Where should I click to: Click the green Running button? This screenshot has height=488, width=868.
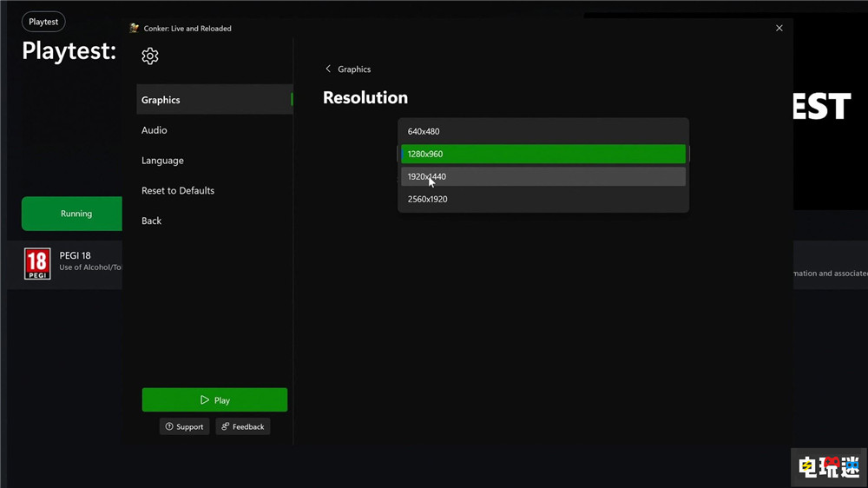tap(72, 214)
